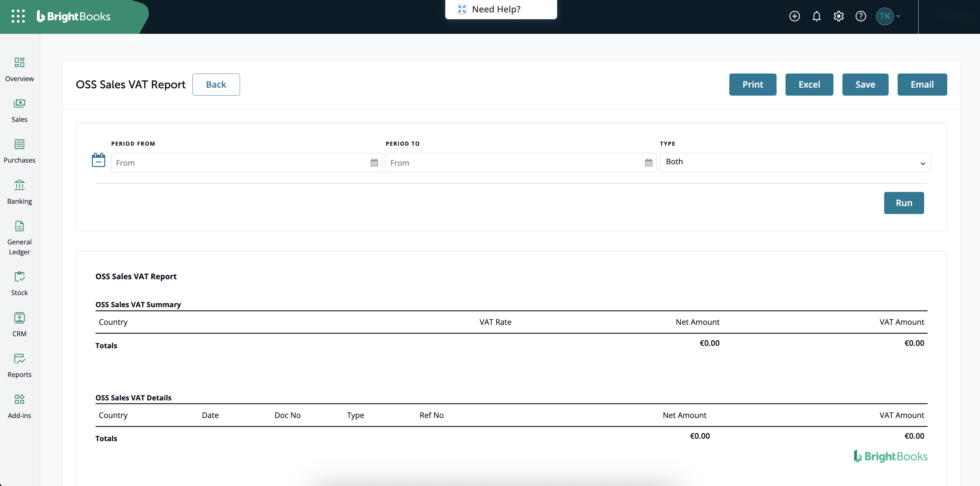Viewport: 980px width, 486px height.
Task: Open Reports section in sidebar
Action: [x=19, y=366]
